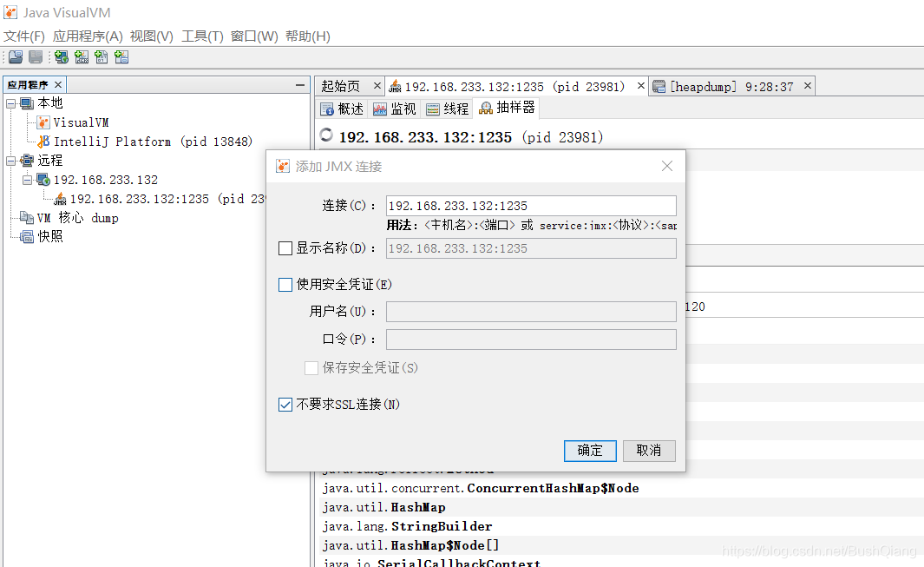Screen dimensions: 924x567
Task: Click the 远程 network icon in the tree
Action: pyautogui.click(x=27, y=161)
